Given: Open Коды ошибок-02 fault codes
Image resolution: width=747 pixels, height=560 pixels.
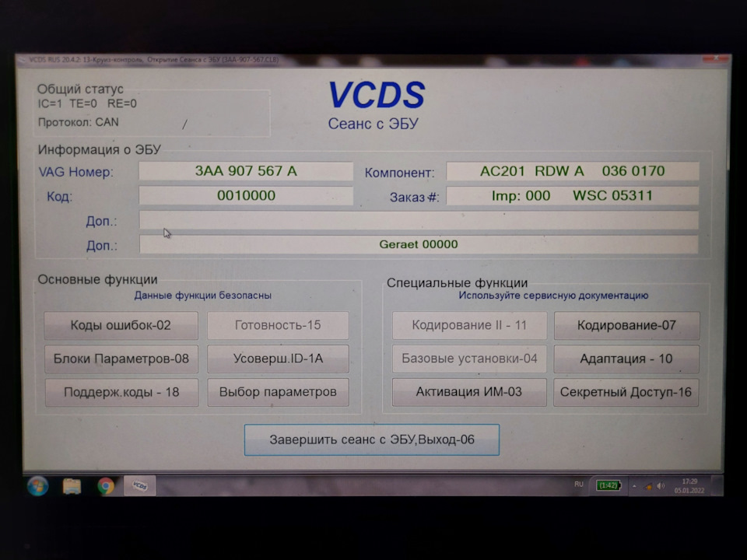Looking at the screenshot, I should point(121,326).
